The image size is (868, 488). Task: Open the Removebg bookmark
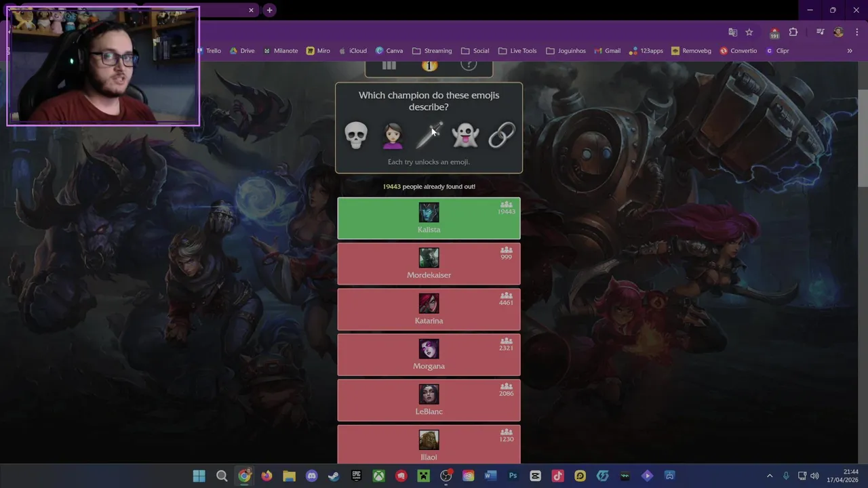[x=692, y=51]
